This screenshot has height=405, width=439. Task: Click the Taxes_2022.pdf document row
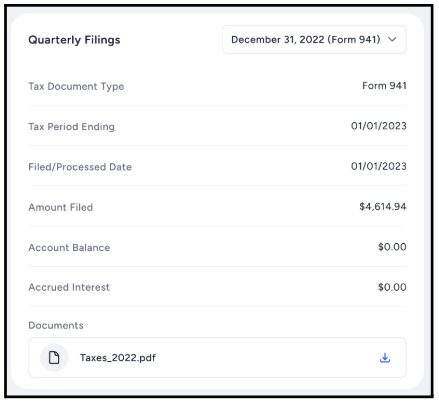coord(217,358)
